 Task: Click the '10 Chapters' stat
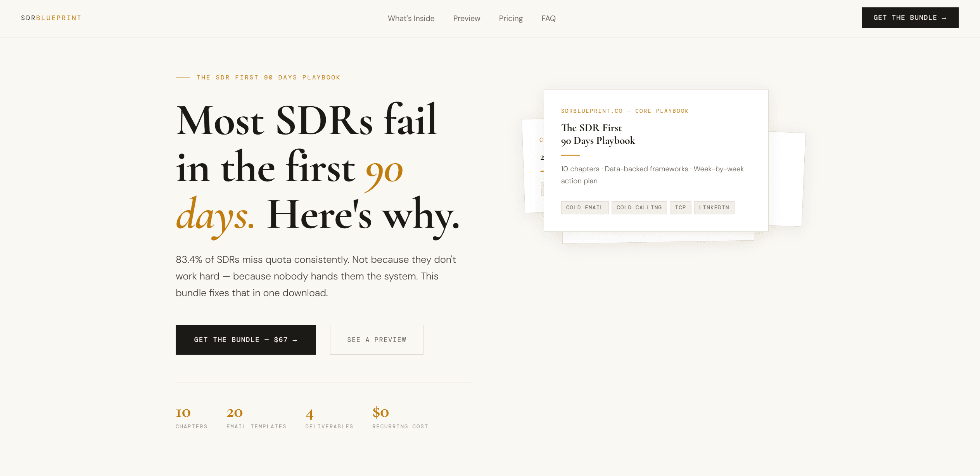191,417
